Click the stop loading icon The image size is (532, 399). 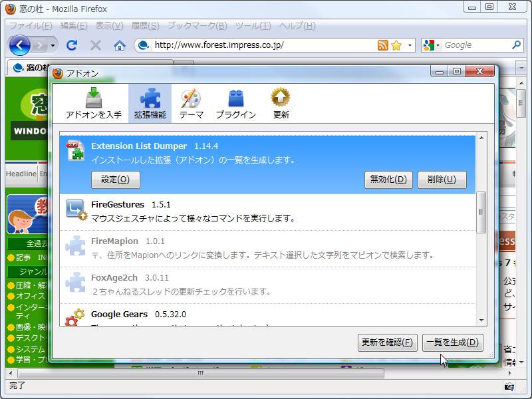(x=95, y=45)
